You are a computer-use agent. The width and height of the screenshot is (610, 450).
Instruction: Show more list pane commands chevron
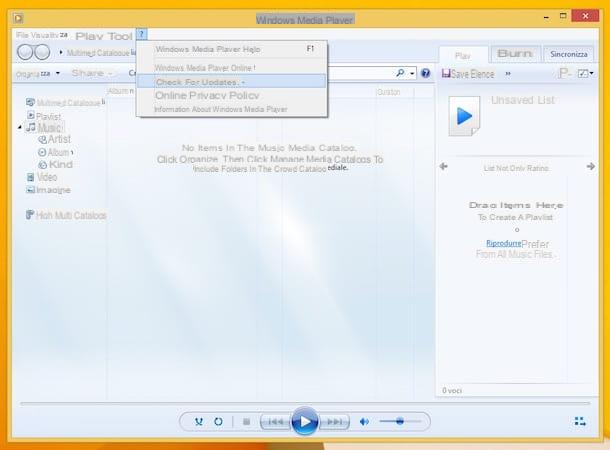click(508, 74)
